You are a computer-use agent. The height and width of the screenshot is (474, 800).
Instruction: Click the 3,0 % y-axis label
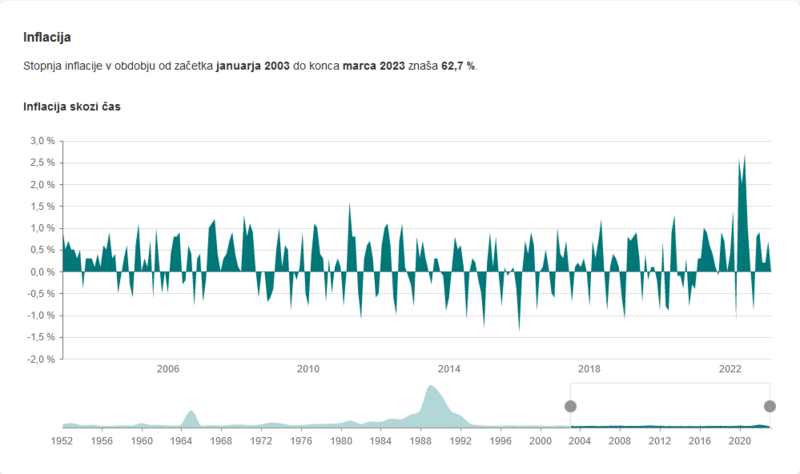pyautogui.click(x=41, y=141)
